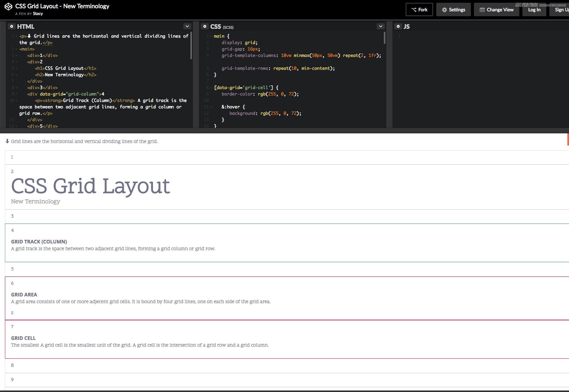Open the JS editor gear settings
The image size is (569, 392).
tap(398, 27)
